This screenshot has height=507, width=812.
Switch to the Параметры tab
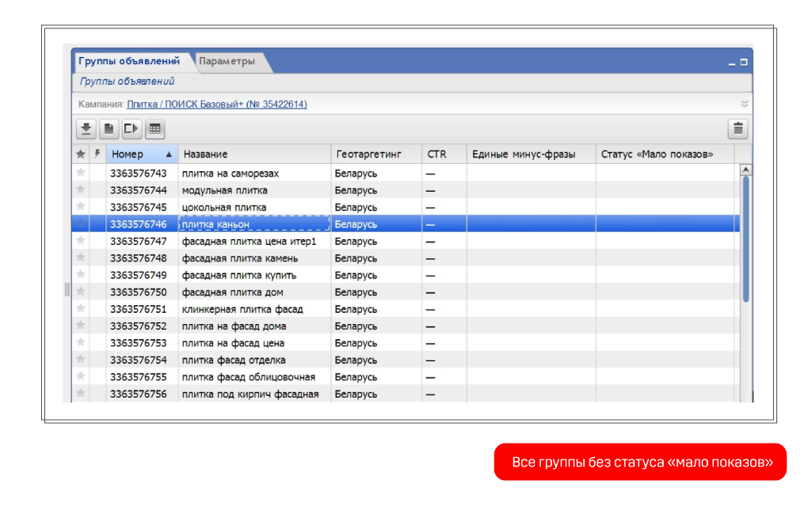pyautogui.click(x=227, y=62)
